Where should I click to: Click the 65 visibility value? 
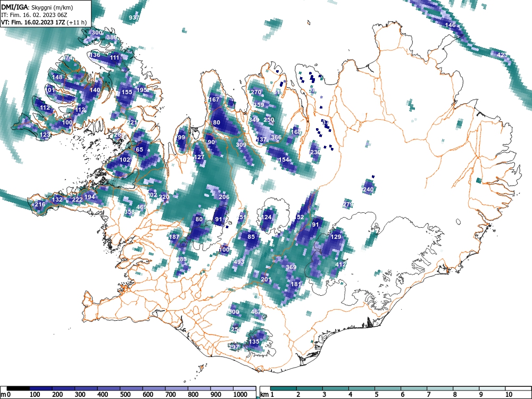pyautogui.click(x=139, y=149)
